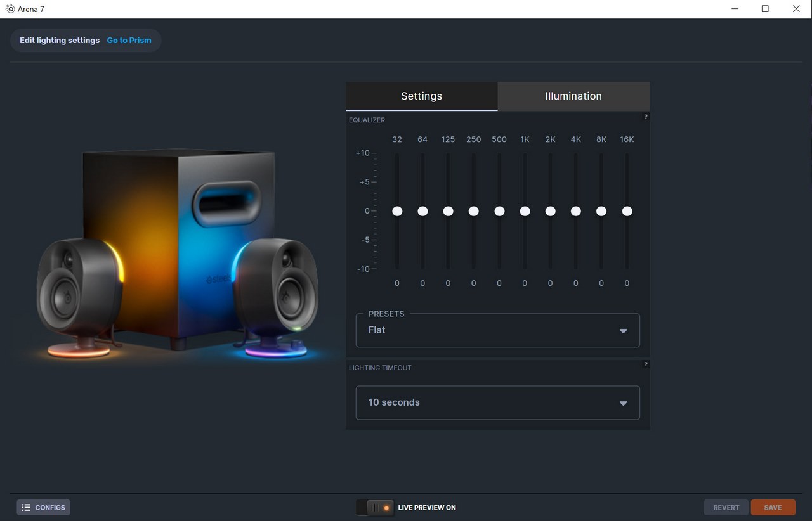Select the Settings tab
812x521 pixels.
coord(421,96)
